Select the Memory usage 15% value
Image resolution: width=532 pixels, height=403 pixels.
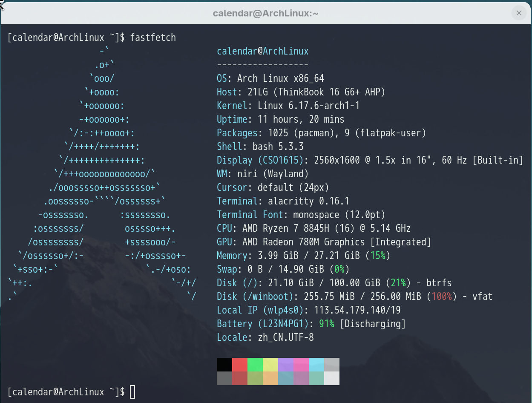coord(378,256)
